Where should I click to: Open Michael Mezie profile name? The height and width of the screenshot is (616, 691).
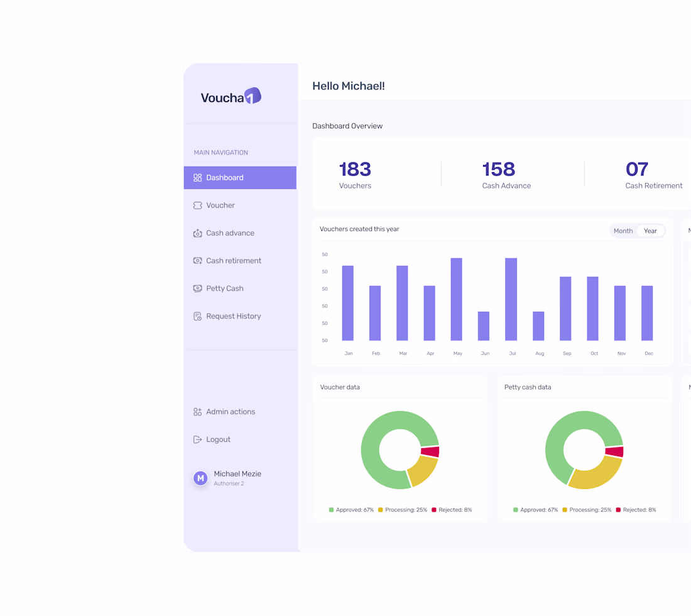coord(237,474)
